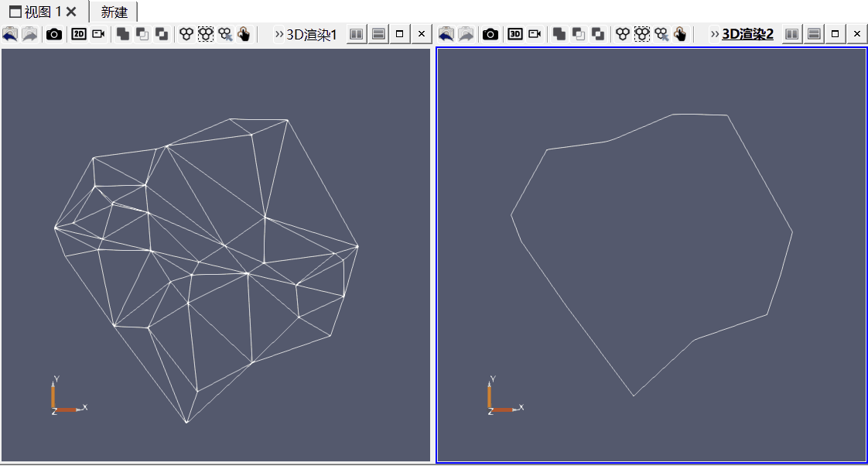Close the 视图 1 tab
This screenshot has width=868, height=466.
[71, 12]
